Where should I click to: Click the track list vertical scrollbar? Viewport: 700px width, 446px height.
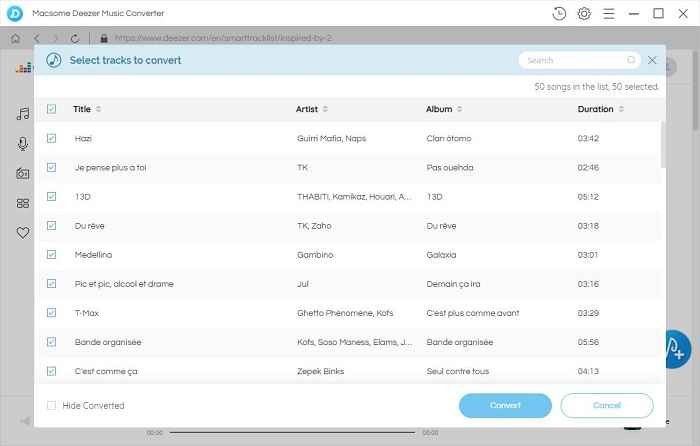662,145
